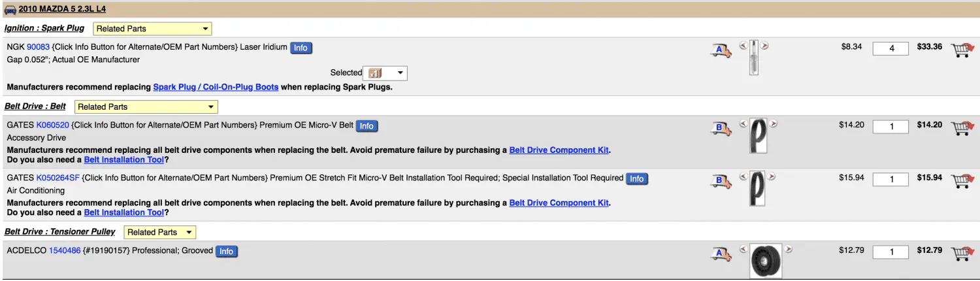Screen dimensions: 980x281
Task: Open ACDELCO 1540486 part number link
Action: tap(65, 250)
